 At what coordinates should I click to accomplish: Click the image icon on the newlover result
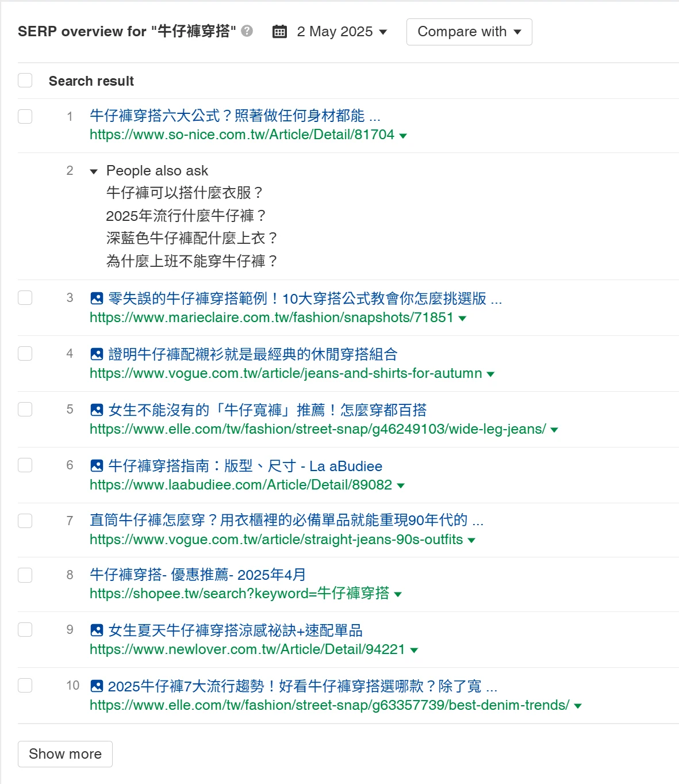coord(97,630)
